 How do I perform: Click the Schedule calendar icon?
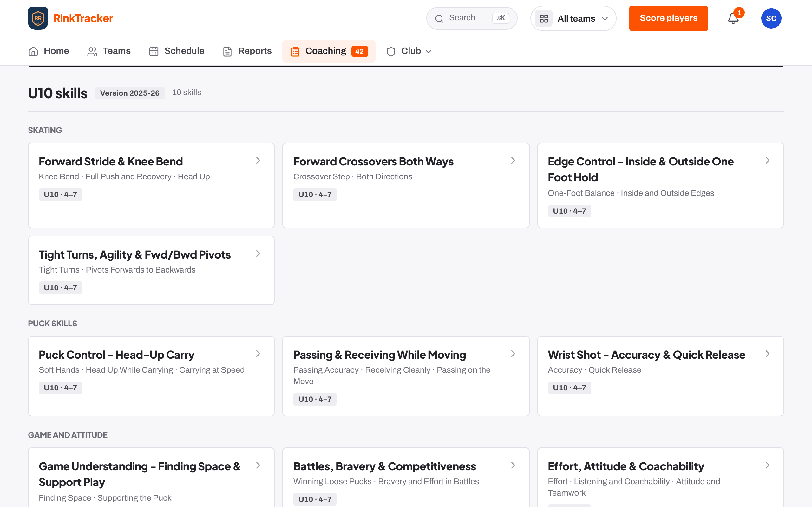(154, 51)
